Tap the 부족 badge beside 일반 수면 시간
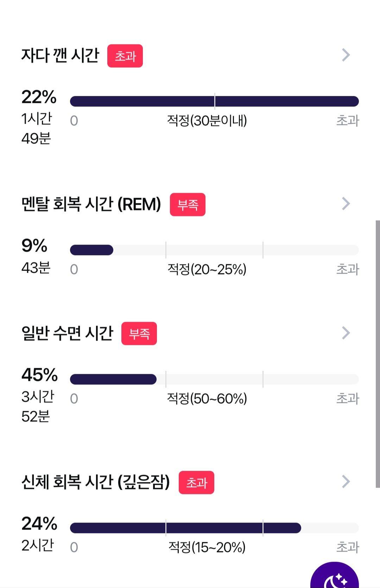The width and height of the screenshot is (380, 588). [139, 333]
